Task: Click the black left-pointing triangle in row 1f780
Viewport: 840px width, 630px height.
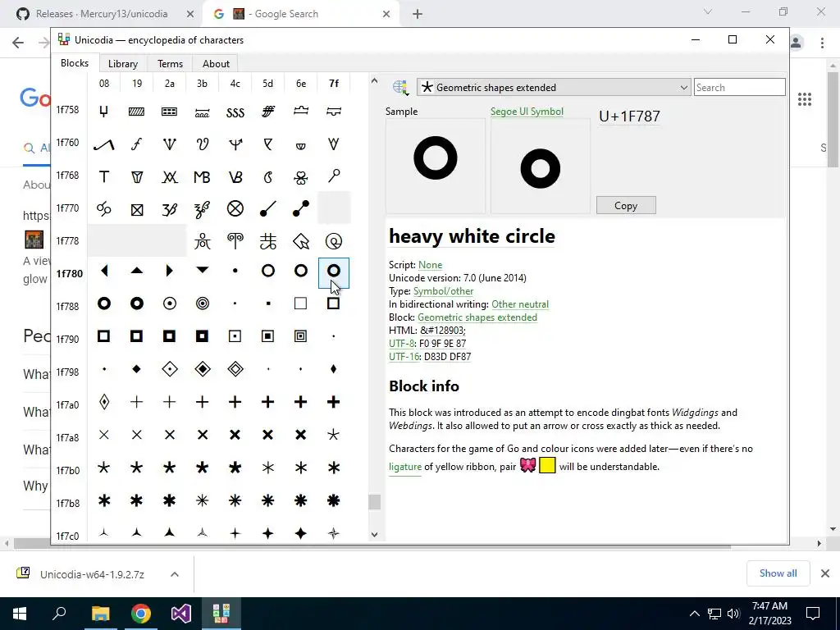Action: (x=104, y=271)
